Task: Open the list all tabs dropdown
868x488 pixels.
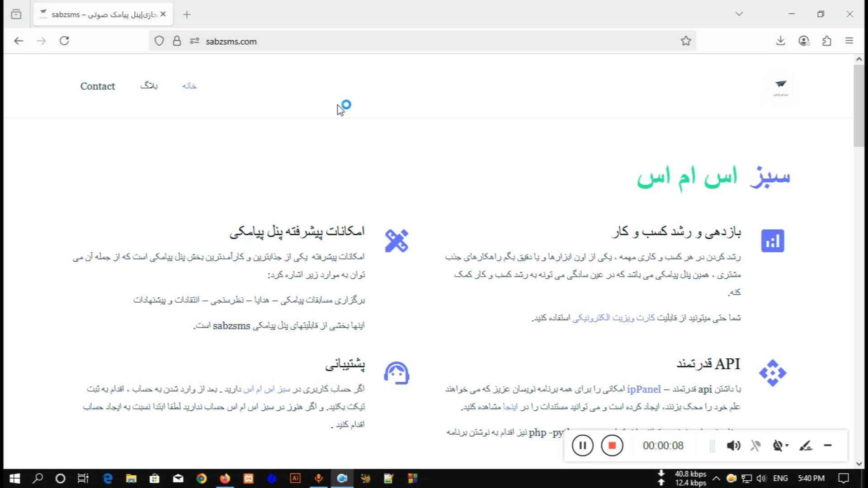Action: pyautogui.click(x=739, y=14)
